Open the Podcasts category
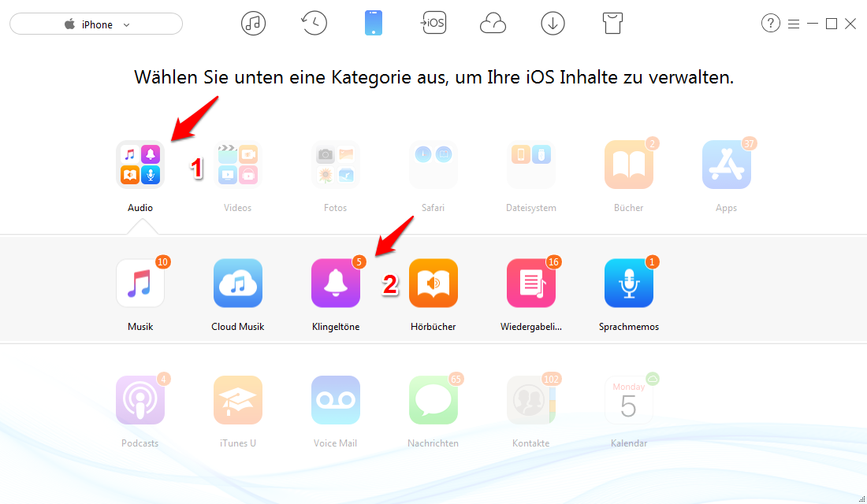867x504 pixels. pos(140,400)
